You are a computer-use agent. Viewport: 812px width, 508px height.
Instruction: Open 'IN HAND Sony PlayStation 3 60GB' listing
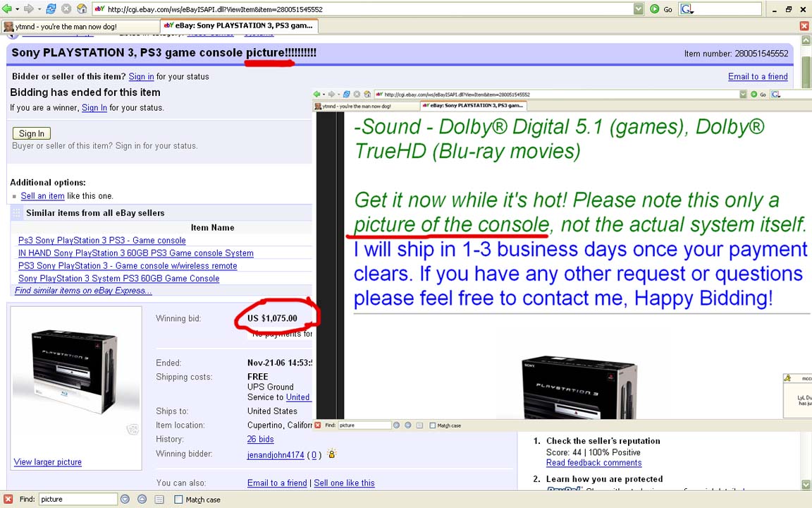[135, 253]
